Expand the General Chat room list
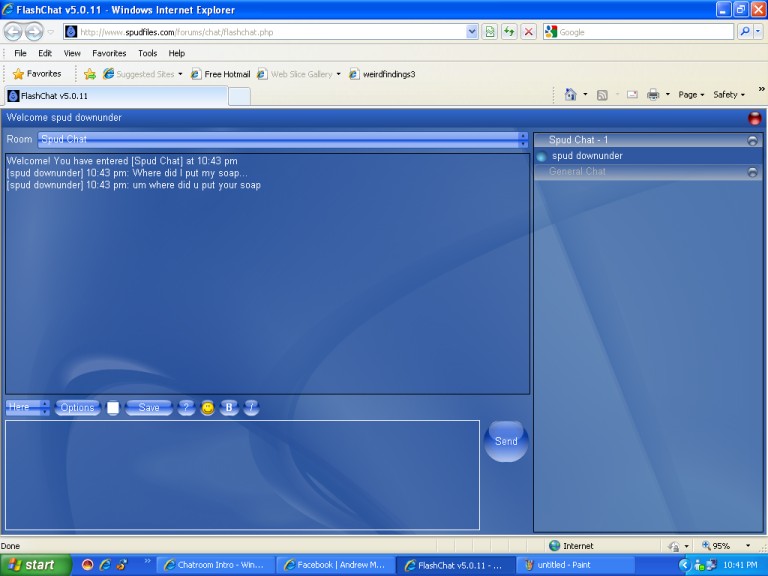 click(x=752, y=173)
